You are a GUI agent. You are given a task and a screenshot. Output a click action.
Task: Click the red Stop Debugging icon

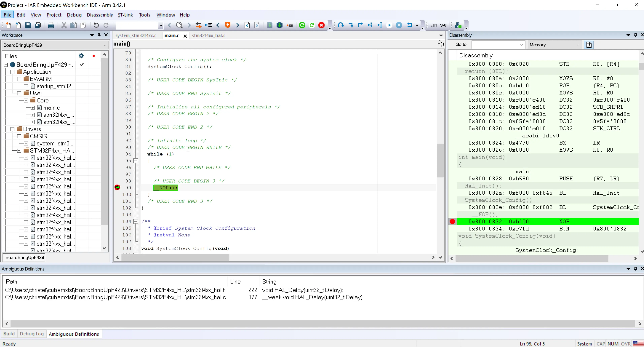click(x=321, y=25)
